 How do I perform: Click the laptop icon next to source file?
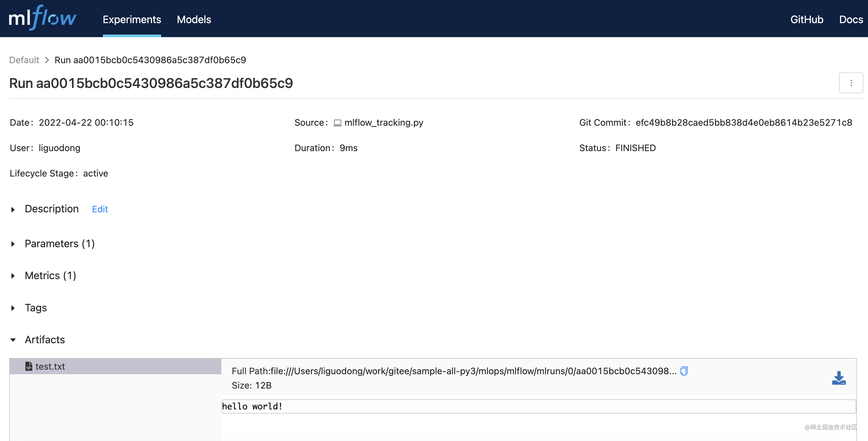[337, 122]
